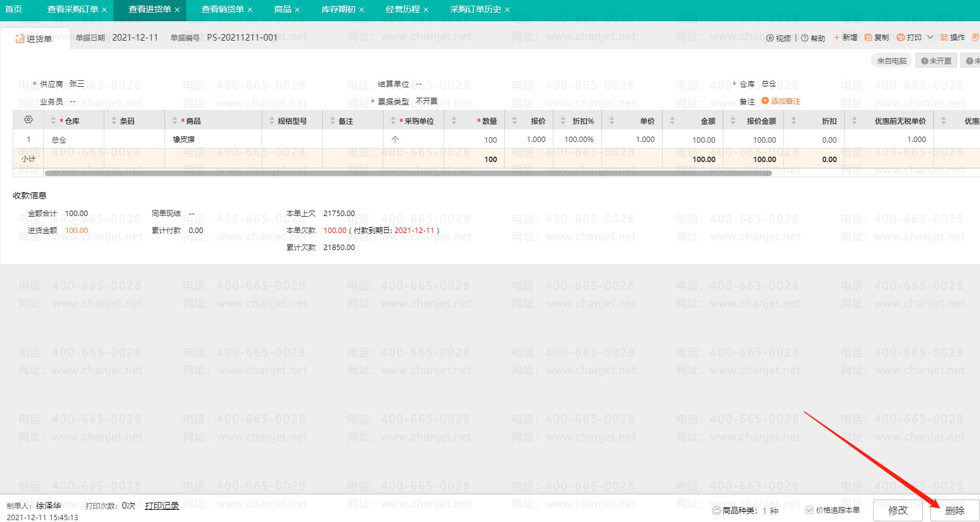This screenshot has height=522, width=980.
Task: Click the 新增 plus icon
Action: (x=837, y=38)
